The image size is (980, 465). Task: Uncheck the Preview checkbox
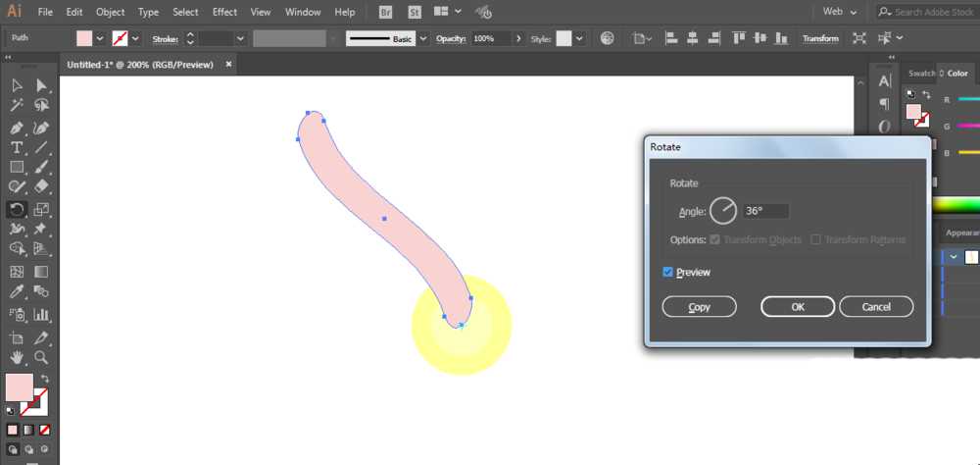(x=667, y=273)
